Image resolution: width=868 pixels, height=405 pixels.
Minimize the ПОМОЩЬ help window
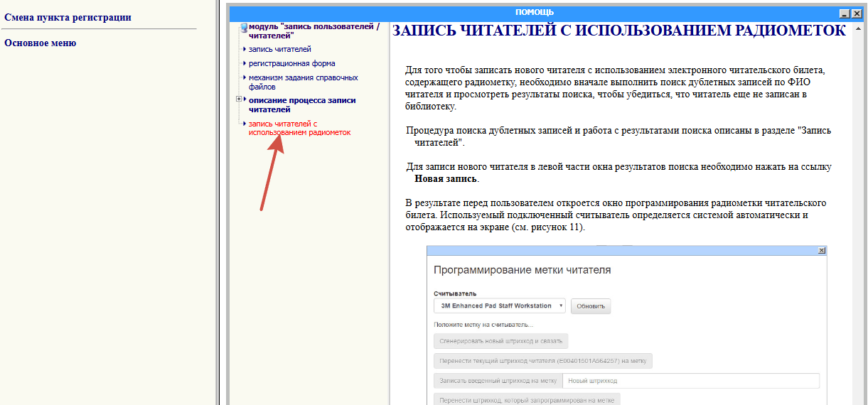[844, 13]
